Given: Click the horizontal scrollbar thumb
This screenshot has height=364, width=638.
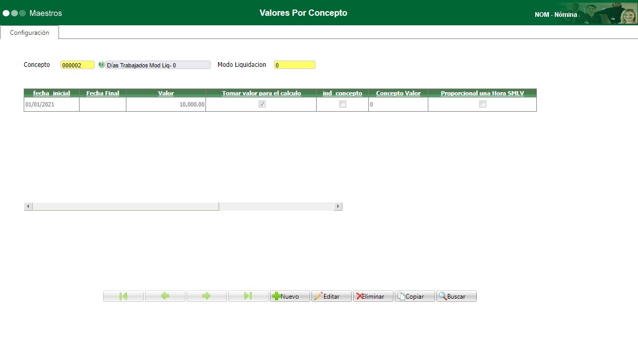Looking at the screenshot, I should 125,206.
